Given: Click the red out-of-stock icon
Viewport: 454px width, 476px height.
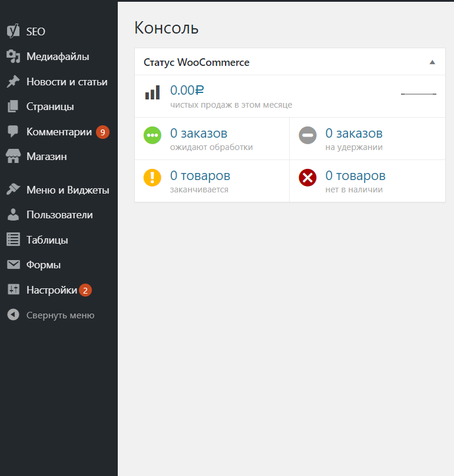Looking at the screenshot, I should (307, 178).
